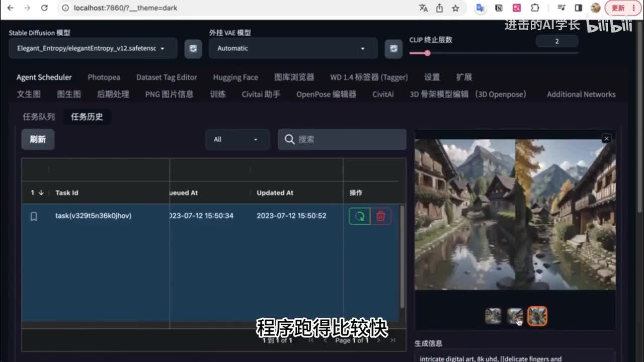Open the browser translate icon
Image resolution: width=644 pixels, height=362 pixels.
tap(423, 8)
